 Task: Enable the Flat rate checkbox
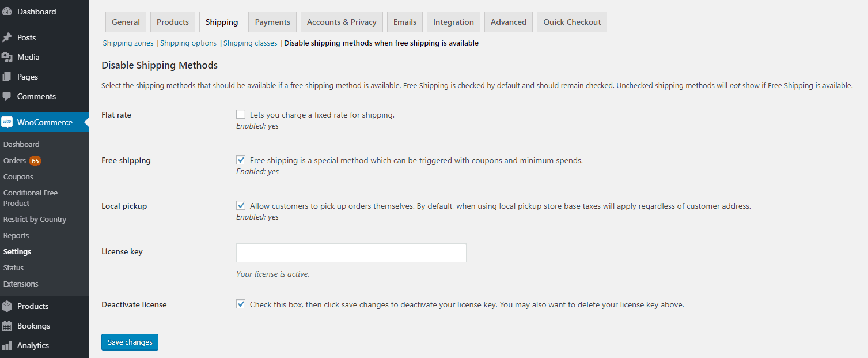click(241, 115)
